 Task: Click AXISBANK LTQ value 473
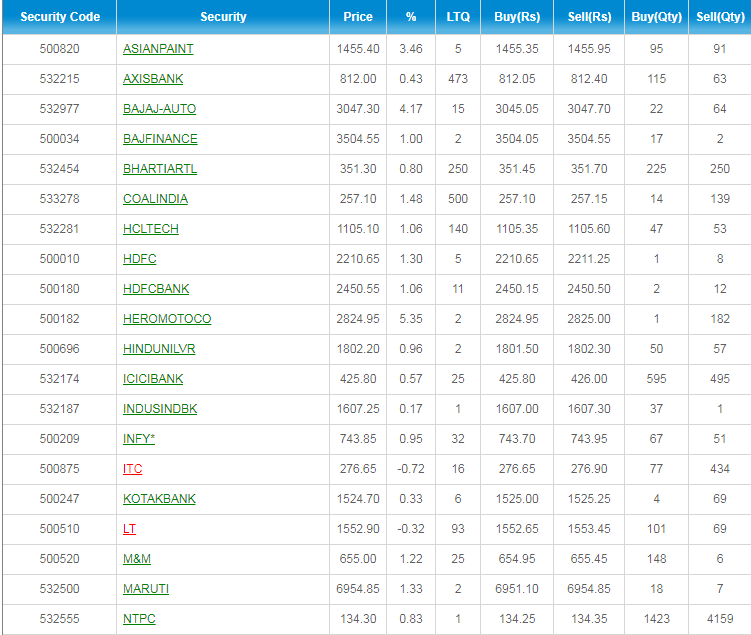click(458, 79)
